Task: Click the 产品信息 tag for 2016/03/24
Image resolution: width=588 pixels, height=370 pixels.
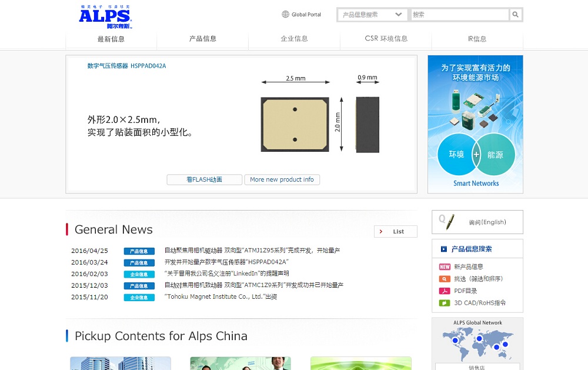Action: click(139, 263)
